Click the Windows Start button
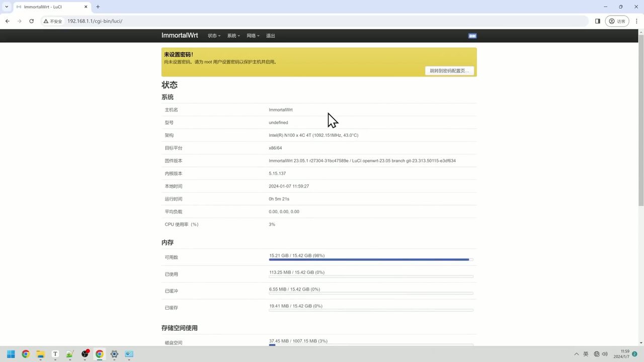644x362 pixels. [10, 354]
